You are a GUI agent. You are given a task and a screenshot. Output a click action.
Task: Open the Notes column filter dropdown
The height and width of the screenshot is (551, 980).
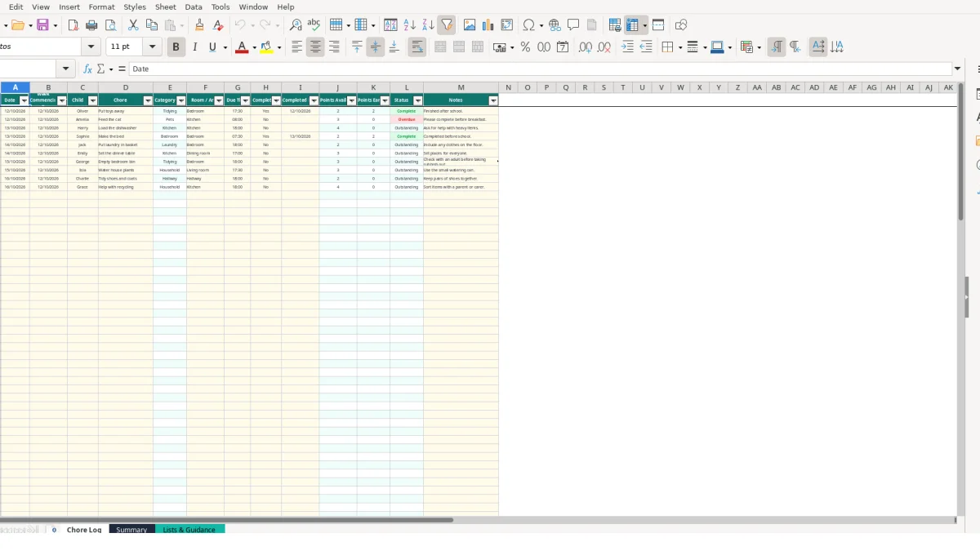coord(493,100)
